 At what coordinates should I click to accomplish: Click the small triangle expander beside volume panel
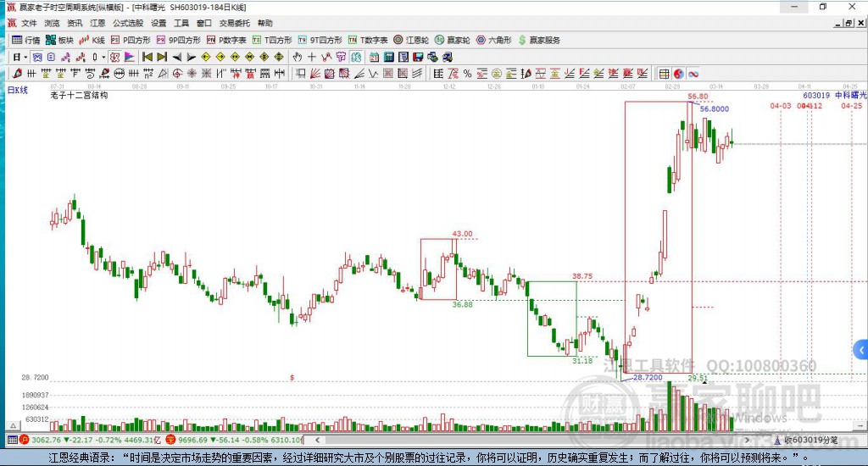point(14,425)
